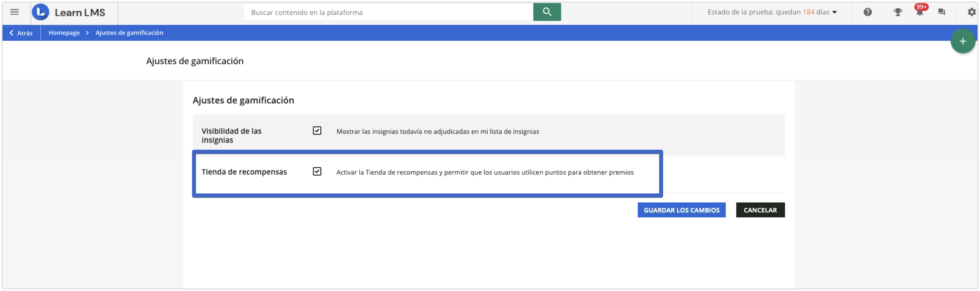Image resolution: width=980 pixels, height=291 pixels.
Task: Click the 'Ajustes de gamificación' section heading
Action: 243,100
